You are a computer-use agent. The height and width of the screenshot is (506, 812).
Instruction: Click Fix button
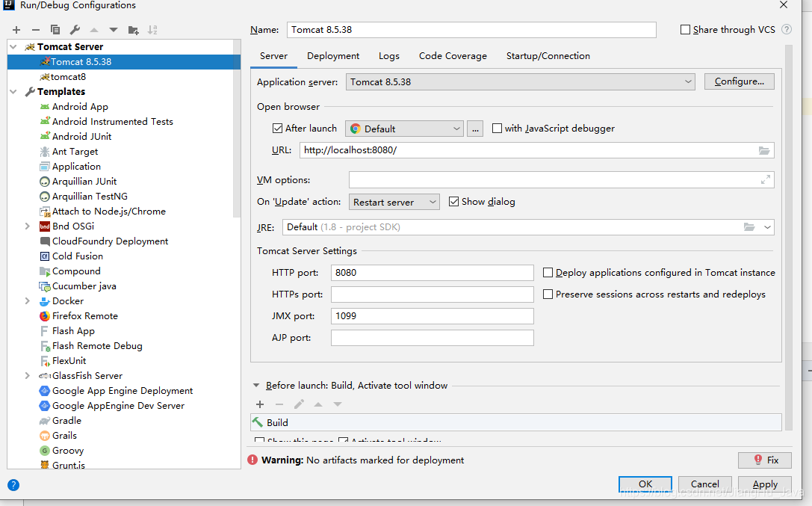[x=766, y=460]
